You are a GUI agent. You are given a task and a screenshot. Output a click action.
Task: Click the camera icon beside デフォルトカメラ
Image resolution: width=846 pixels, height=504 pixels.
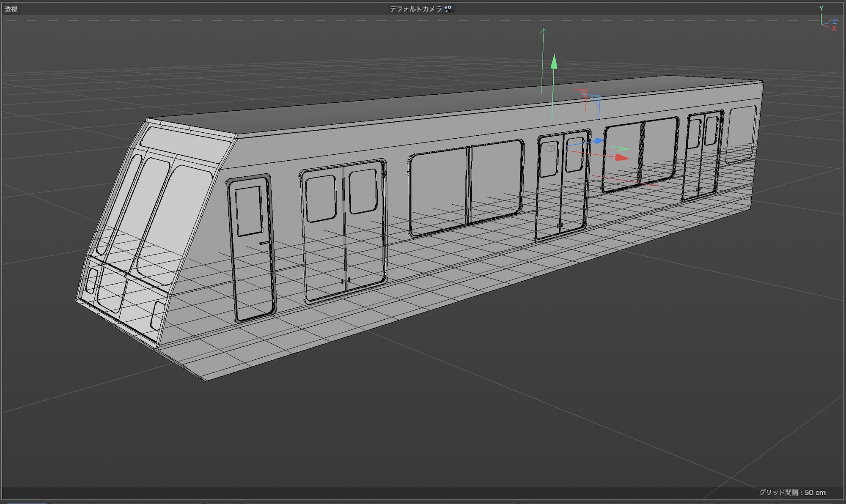pos(448,9)
